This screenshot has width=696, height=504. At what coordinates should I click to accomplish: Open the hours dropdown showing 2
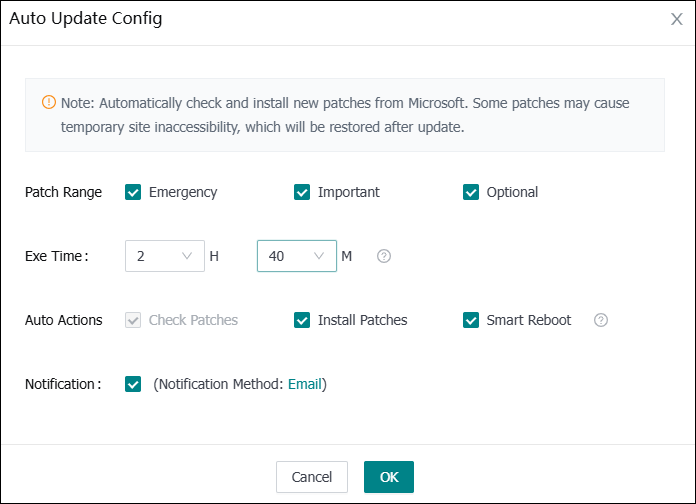pos(164,256)
